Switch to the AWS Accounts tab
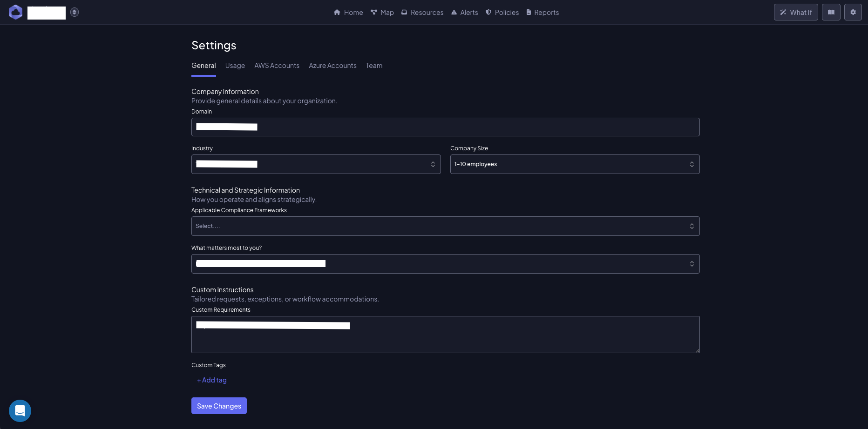The image size is (868, 429). (277, 66)
